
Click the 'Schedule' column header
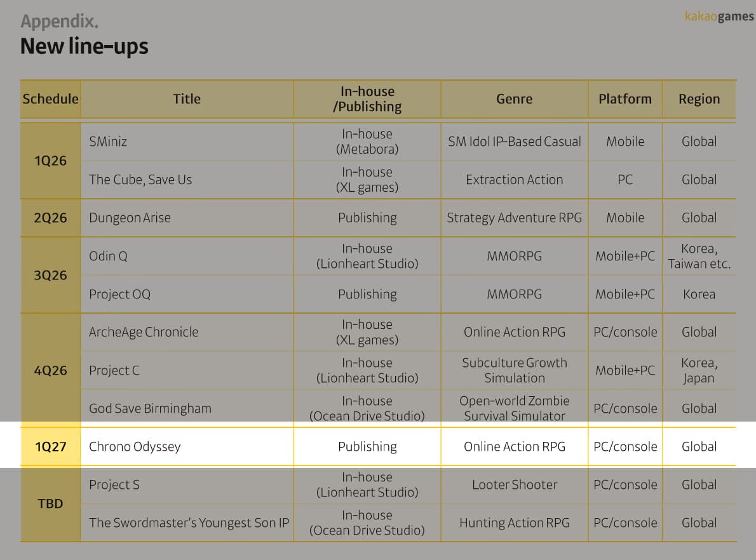[50, 99]
